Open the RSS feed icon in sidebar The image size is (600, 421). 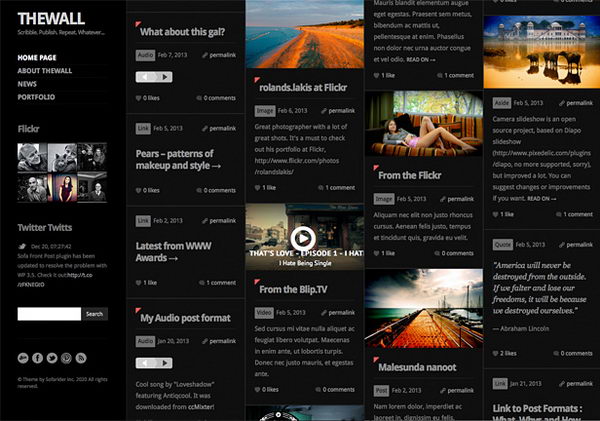(81, 358)
